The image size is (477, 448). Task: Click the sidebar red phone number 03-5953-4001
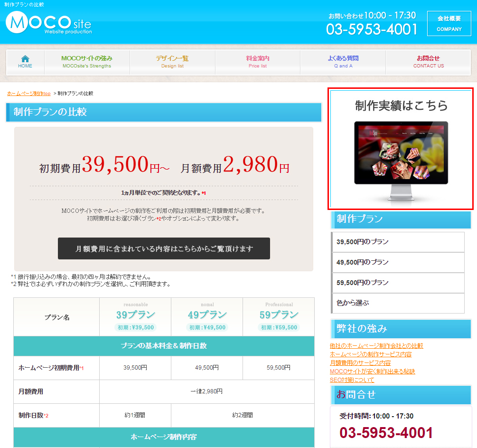point(386,432)
